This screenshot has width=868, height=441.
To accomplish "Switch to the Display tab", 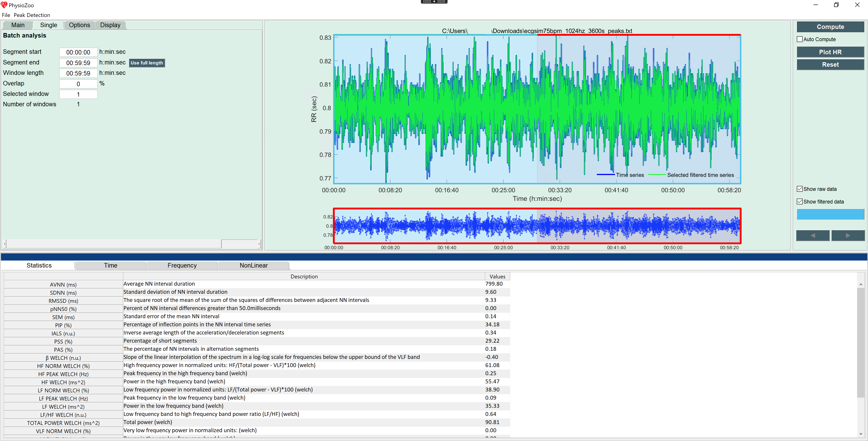I will coord(110,25).
